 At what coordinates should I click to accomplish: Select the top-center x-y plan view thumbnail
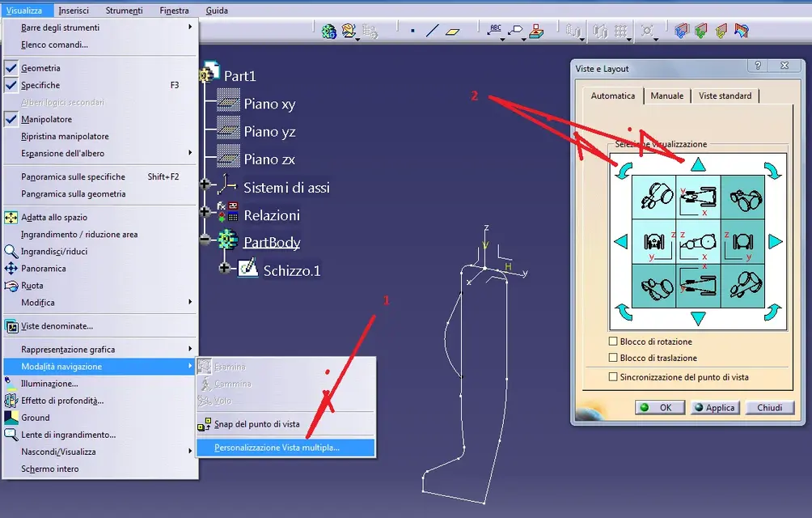pos(698,197)
